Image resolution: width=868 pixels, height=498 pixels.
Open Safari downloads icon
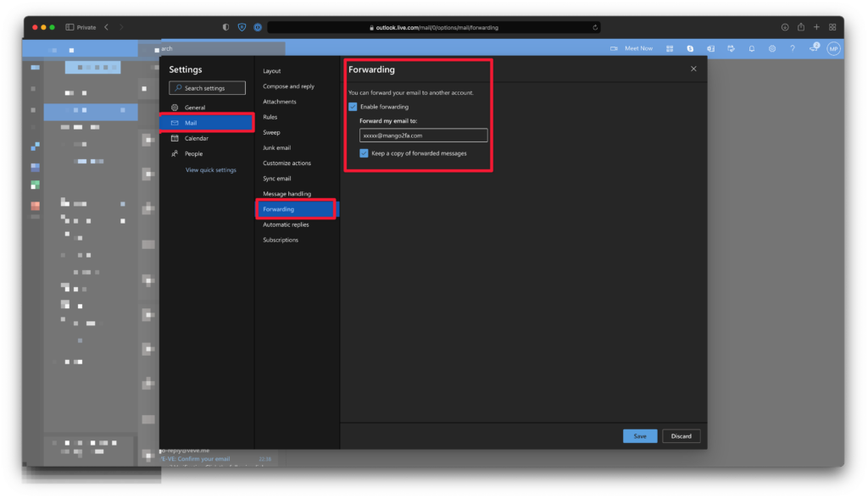pyautogui.click(x=785, y=27)
